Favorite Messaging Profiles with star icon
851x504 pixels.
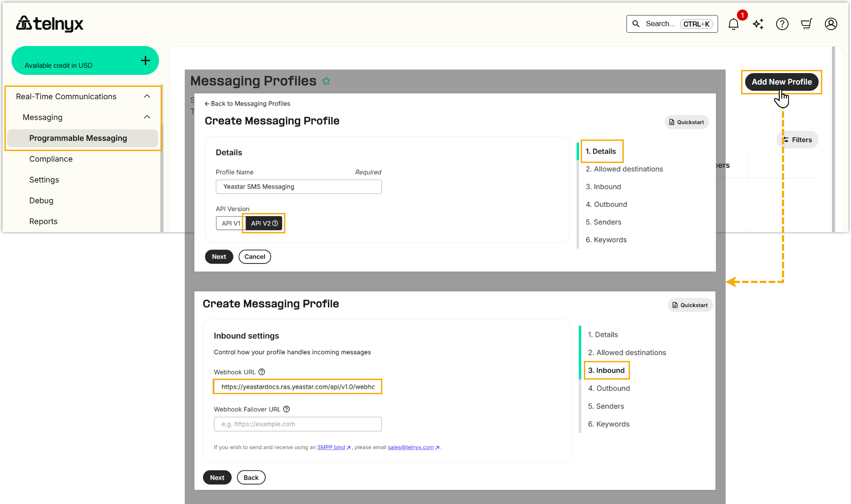point(326,81)
